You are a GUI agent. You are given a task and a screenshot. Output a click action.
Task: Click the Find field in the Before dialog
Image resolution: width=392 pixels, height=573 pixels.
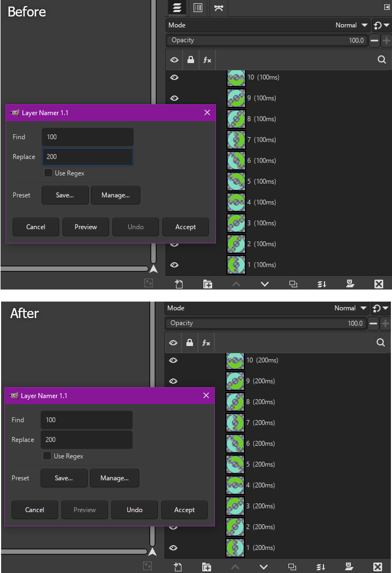coord(88,137)
